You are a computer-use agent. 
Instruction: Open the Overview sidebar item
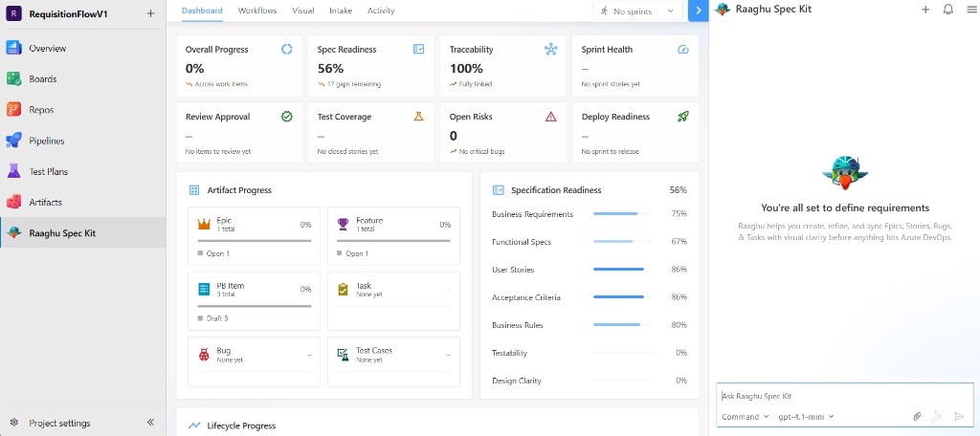point(82,48)
